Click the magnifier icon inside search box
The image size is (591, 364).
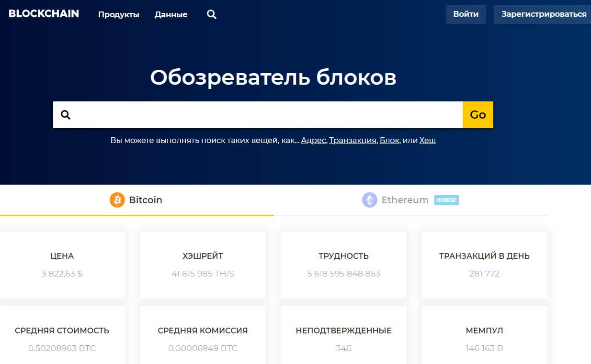coord(66,115)
